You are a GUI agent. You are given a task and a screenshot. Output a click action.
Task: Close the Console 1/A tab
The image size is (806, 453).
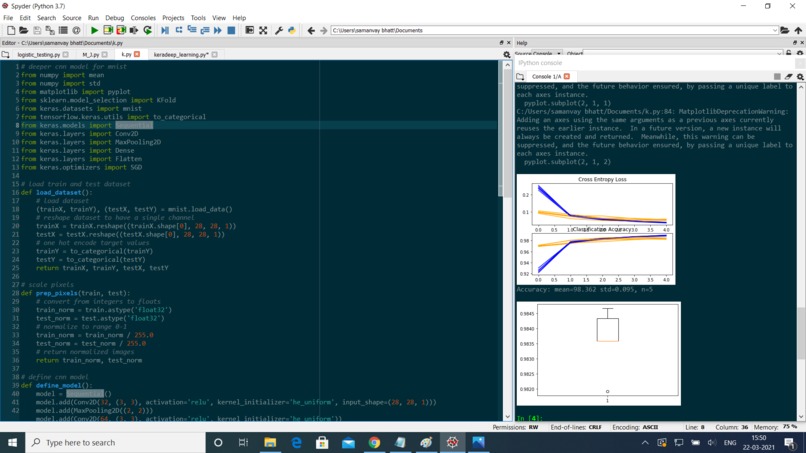[567, 77]
